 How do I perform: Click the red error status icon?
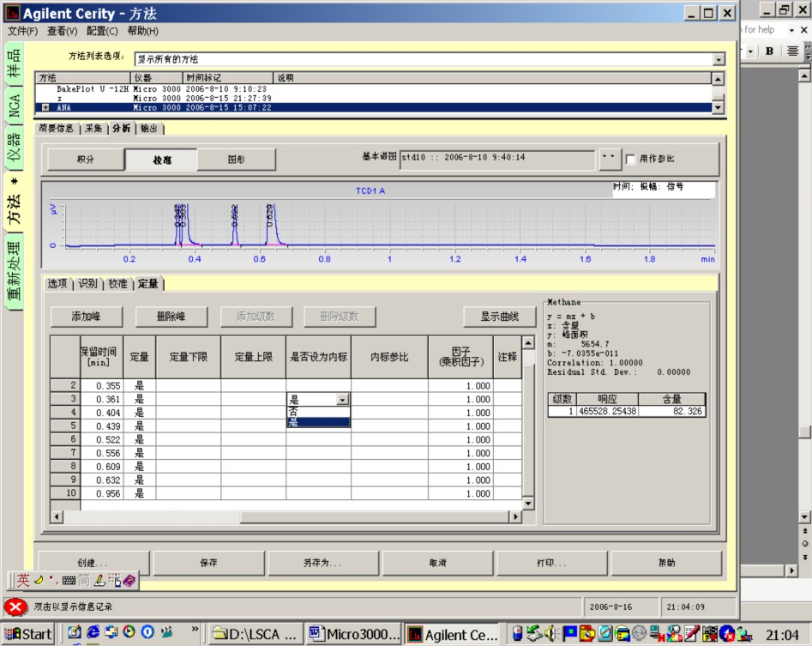click(15, 607)
